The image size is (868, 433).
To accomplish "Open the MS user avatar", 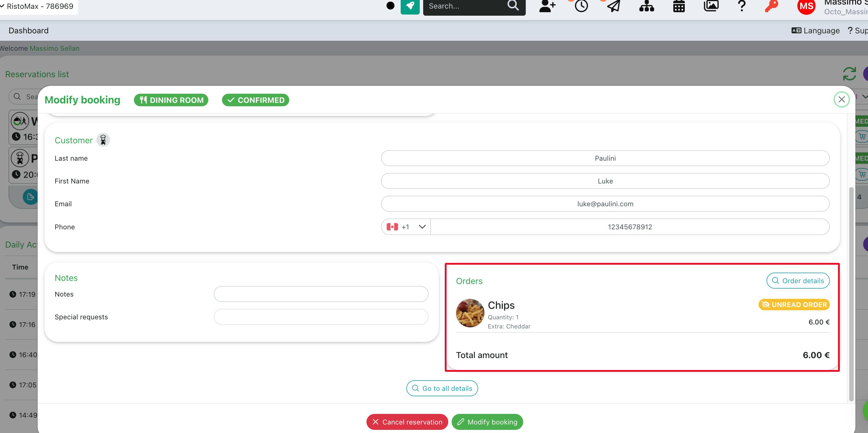I will (806, 6).
